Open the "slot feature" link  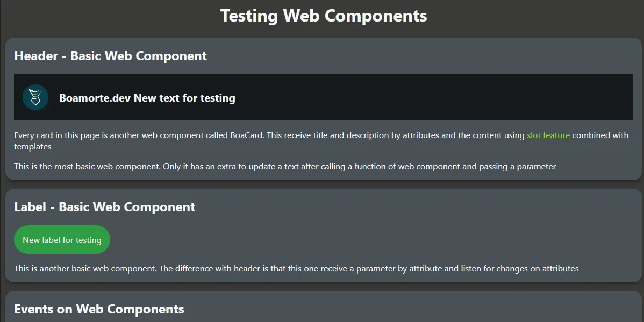[548, 135]
